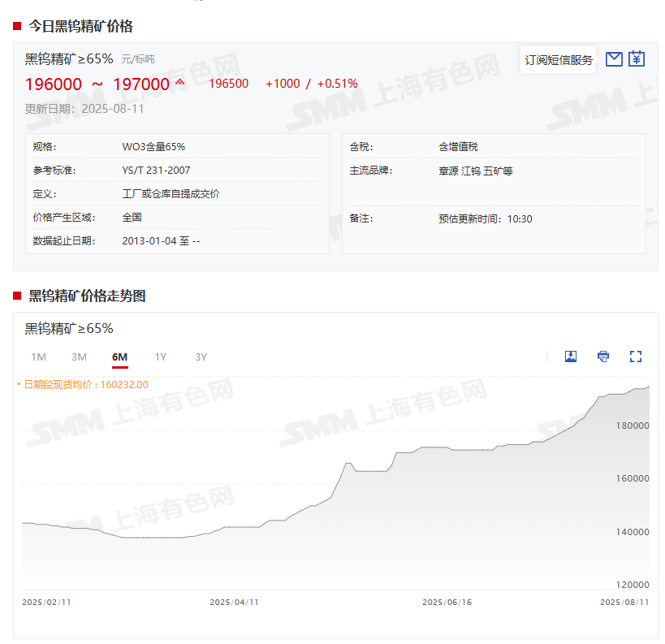Show the 1Y price trend

(161, 357)
